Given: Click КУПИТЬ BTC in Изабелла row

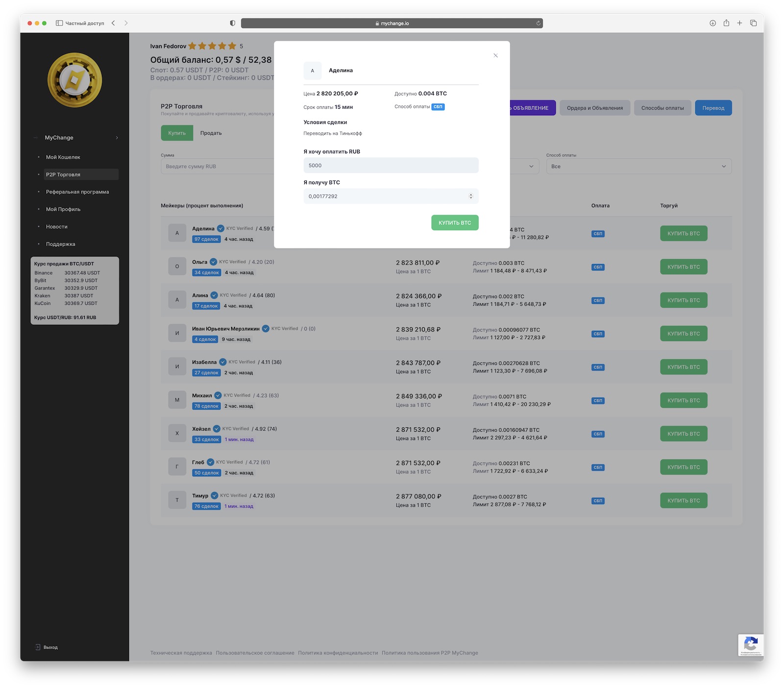Looking at the screenshot, I should 684,367.
